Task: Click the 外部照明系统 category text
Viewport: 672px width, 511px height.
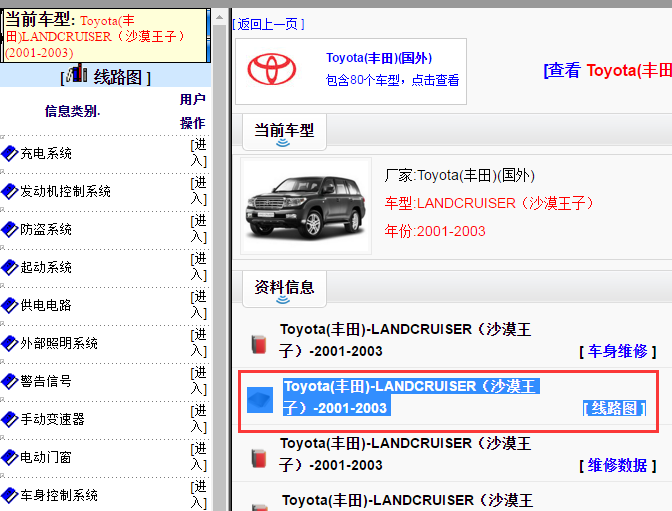Action: (x=59, y=343)
